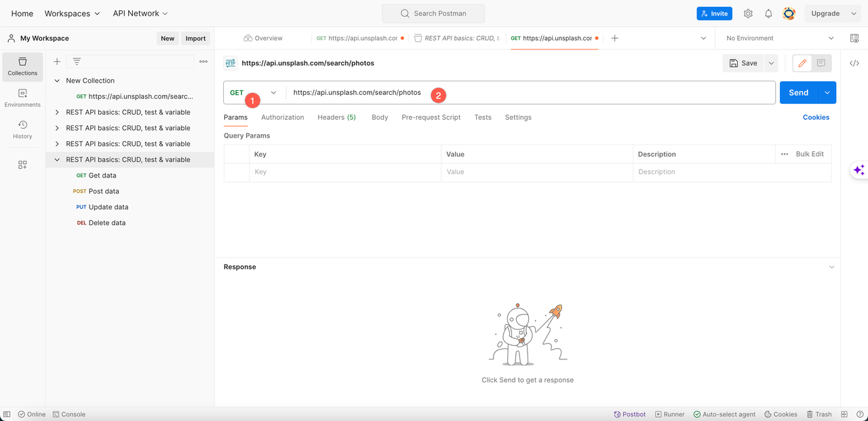Open the environment quick look icon
Screen dimensions: 868x421
854,39
